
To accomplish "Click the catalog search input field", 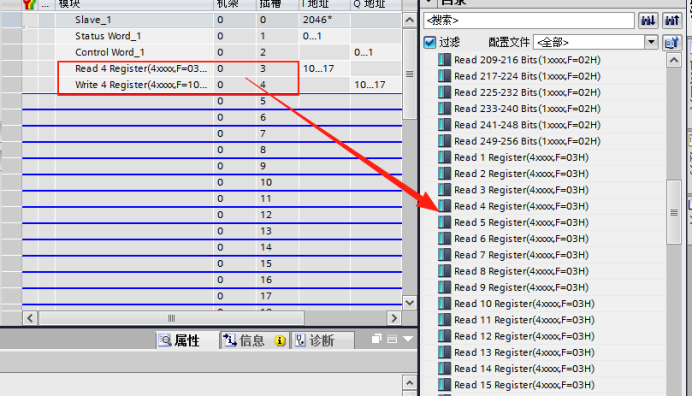I will click(x=528, y=20).
